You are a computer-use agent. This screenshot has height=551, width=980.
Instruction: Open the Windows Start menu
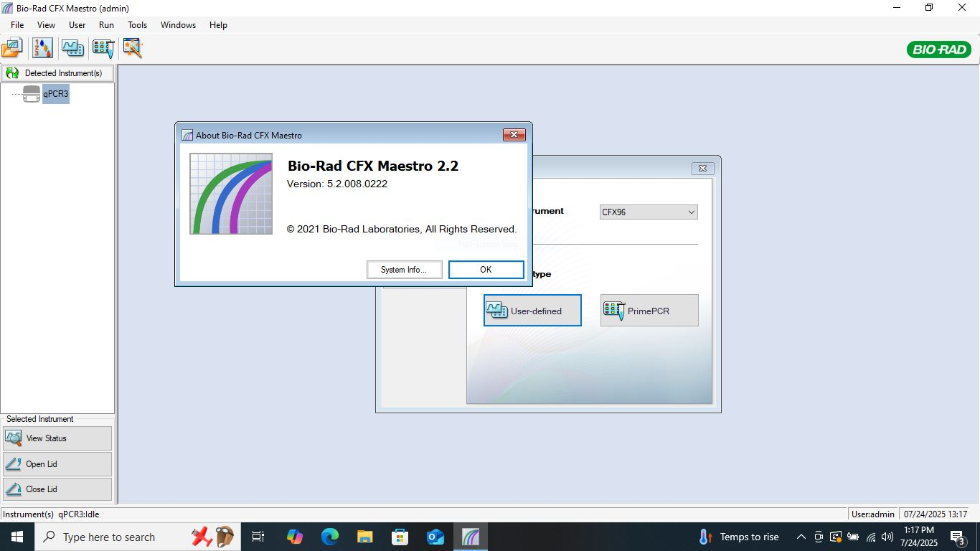tap(17, 537)
